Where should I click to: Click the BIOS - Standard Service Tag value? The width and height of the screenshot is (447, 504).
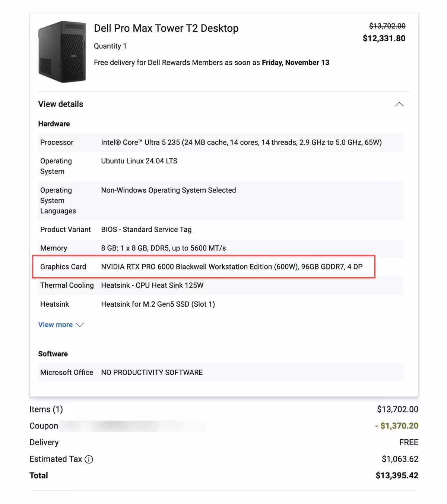[146, 229]
